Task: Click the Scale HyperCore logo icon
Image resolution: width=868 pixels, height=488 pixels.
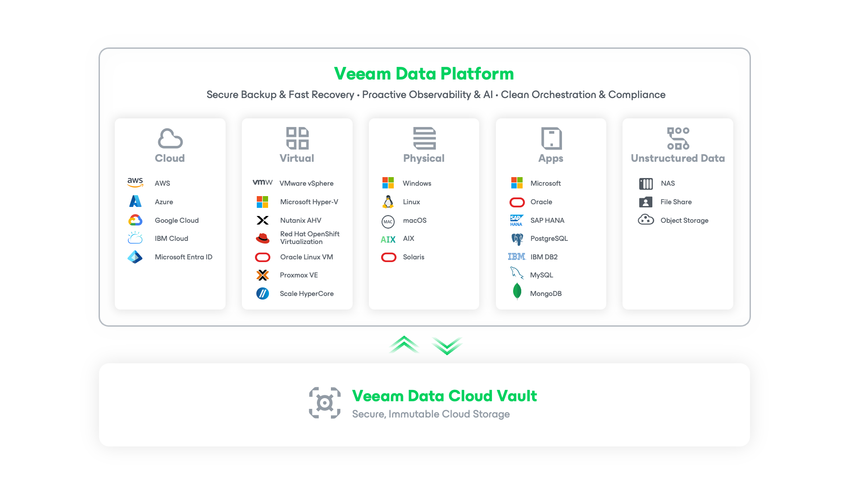Action: point(263,293)
